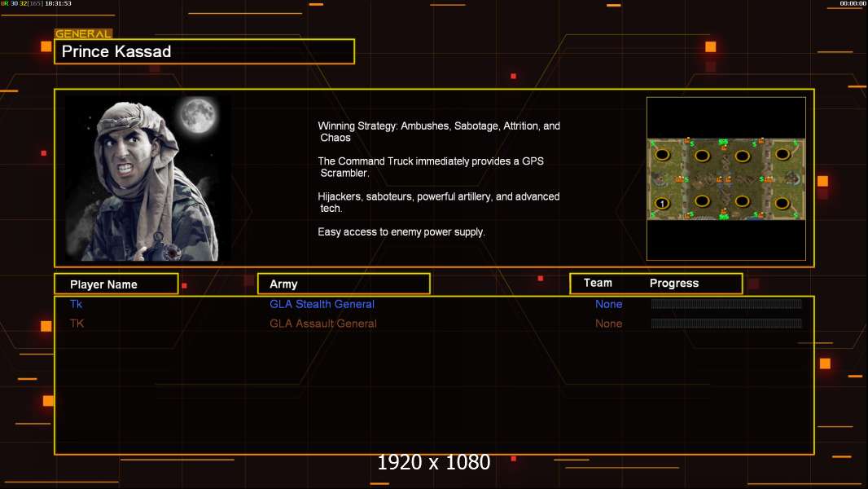
Task: Click the orange None team value
Action: coord(608,324)
